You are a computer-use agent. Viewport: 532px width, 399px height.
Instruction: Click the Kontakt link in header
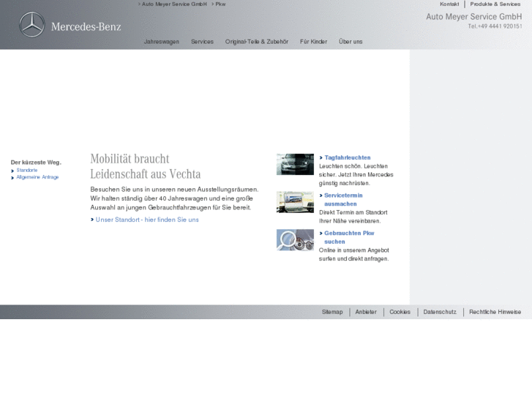(449, 4)
